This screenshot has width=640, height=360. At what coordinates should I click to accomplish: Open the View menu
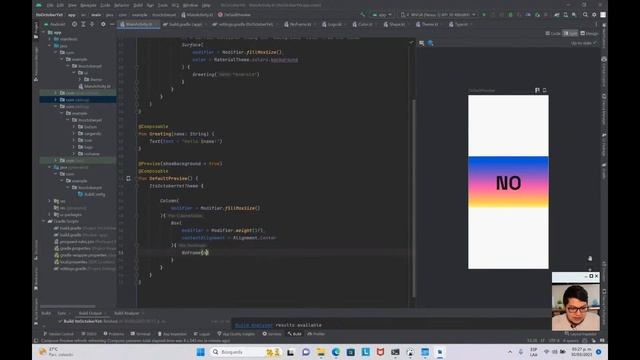72,5
